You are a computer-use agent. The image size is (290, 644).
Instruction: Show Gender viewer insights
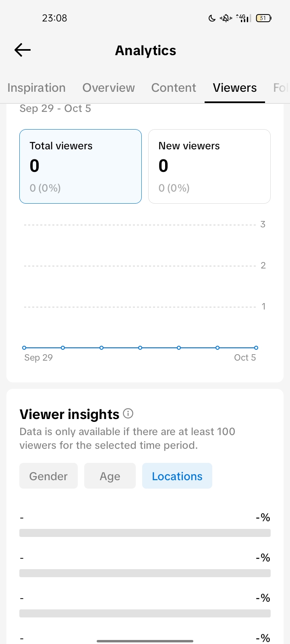[48, 476]
